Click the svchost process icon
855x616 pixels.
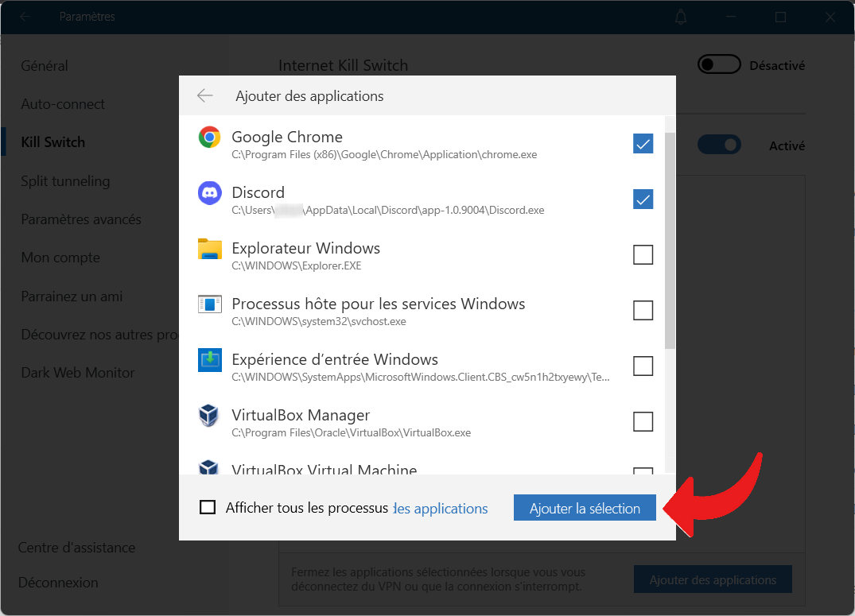(209, 304)
